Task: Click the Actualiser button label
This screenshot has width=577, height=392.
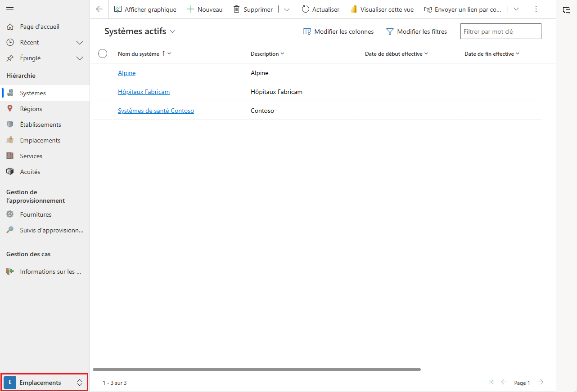Action: click(326, 9)
